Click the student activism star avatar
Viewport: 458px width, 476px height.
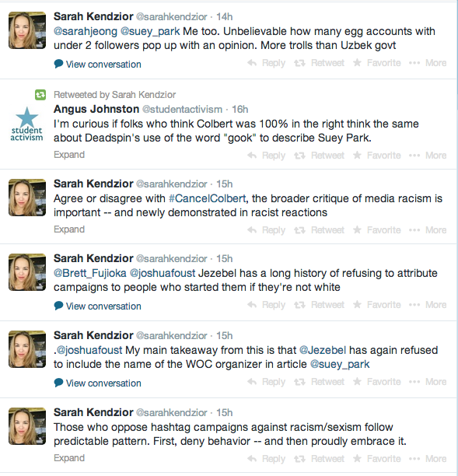26,124
